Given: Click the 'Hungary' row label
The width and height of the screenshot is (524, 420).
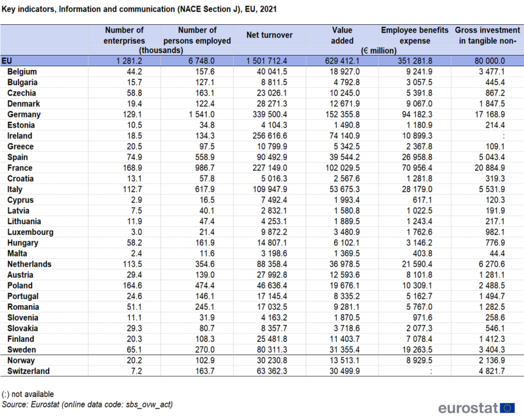Looking at the screenshot, I should [x=23, y=243].
